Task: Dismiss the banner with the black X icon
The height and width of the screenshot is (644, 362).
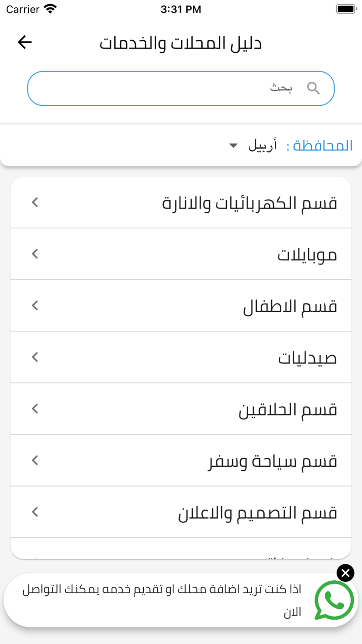Action: 344,572
